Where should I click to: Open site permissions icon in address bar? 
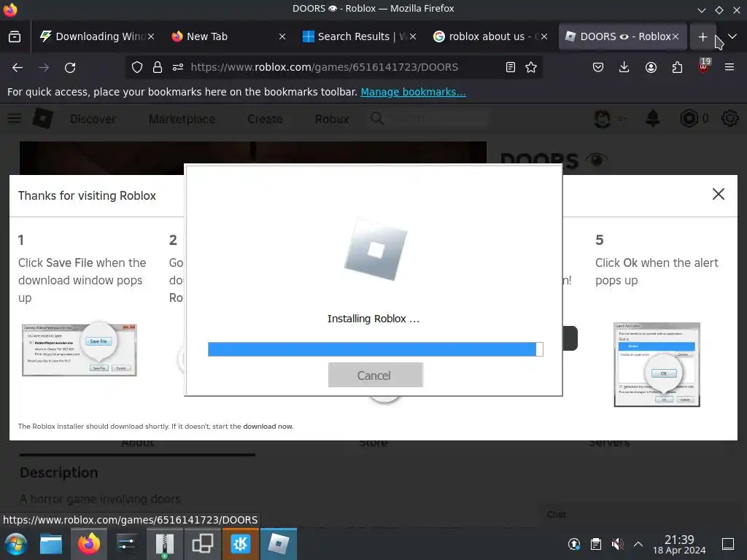tap(178, 68)
